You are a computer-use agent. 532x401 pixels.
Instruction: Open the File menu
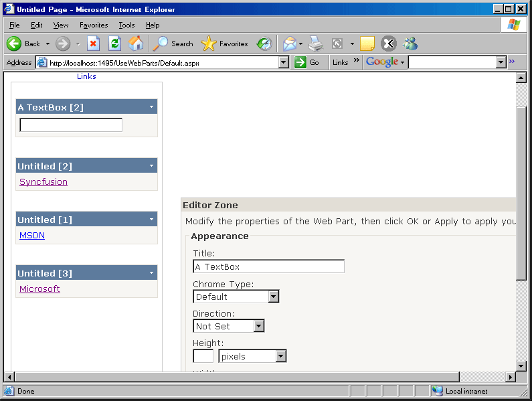(x=14, y=25)
